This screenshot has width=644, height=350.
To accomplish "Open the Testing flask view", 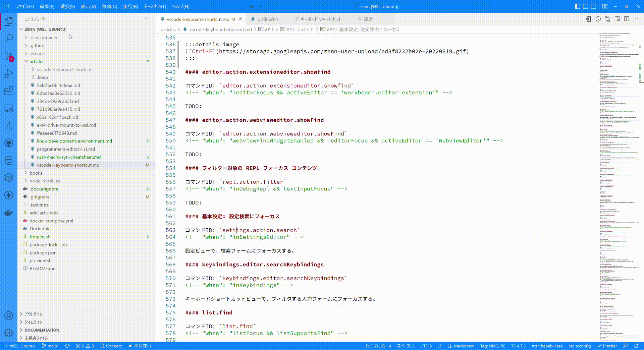I will pos(9,126).
